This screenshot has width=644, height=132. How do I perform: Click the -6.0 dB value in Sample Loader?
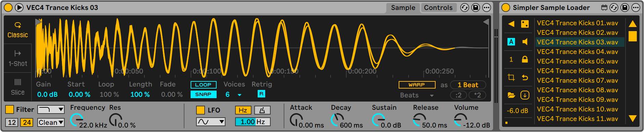[x=517, y=111]
